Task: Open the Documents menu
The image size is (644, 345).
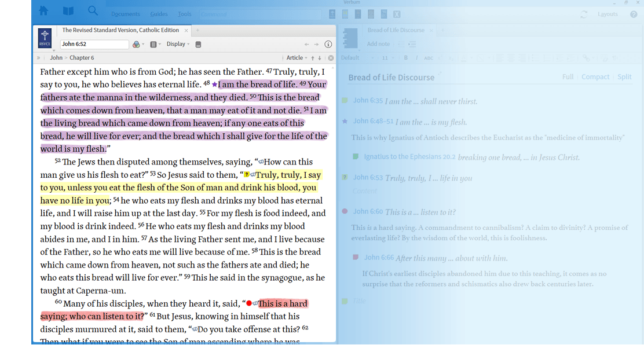Action: [125, 14]
